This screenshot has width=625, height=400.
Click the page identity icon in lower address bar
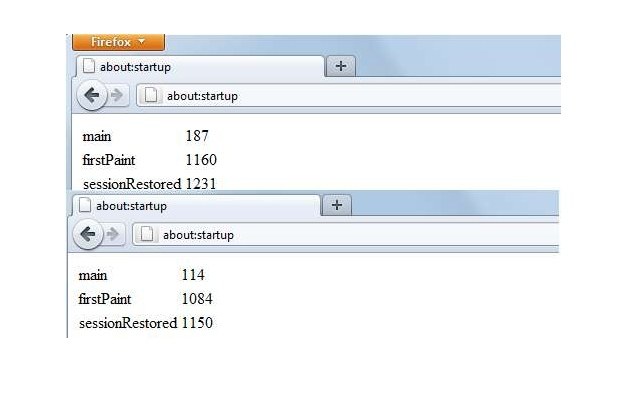coord(146,235)
